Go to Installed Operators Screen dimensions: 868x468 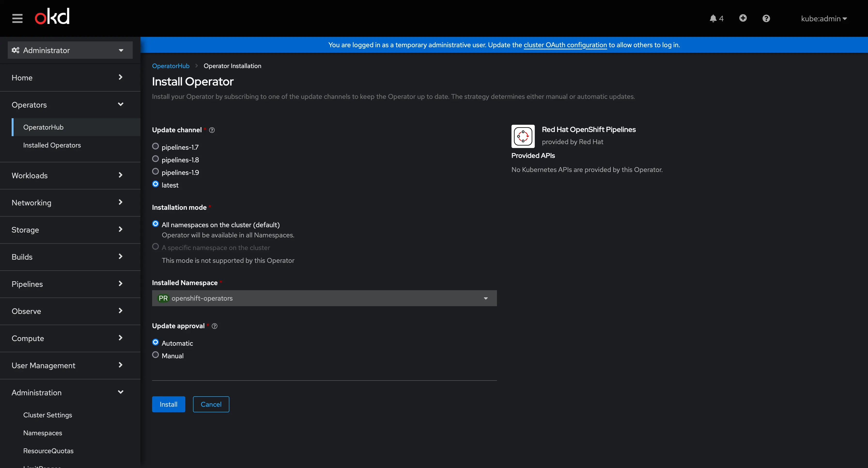[x=76, y=145]
